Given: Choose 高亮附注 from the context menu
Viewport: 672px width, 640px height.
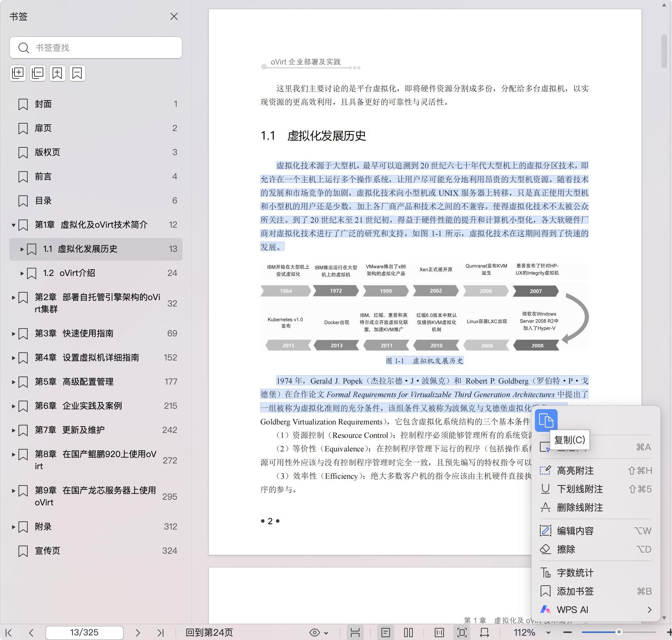Looking at the screenshot, I should pos(575,471).
